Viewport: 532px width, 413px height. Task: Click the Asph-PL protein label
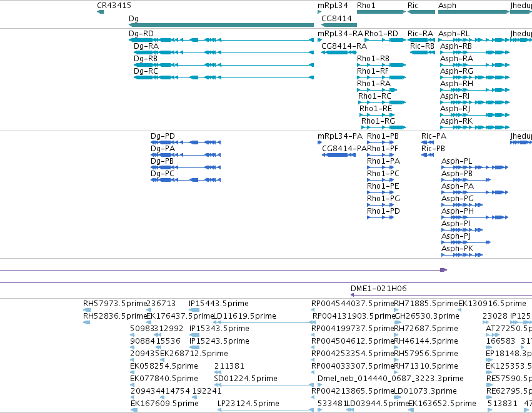[457, 161]
